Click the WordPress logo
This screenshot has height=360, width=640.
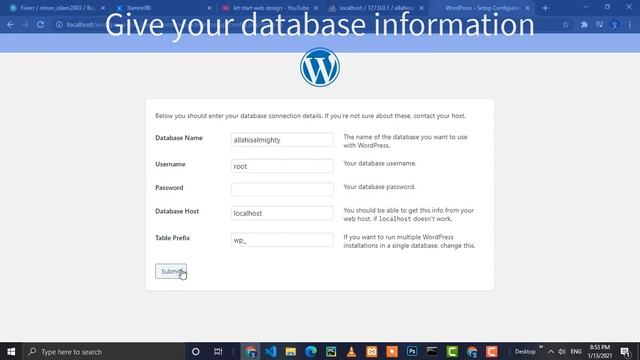point(320,67)
